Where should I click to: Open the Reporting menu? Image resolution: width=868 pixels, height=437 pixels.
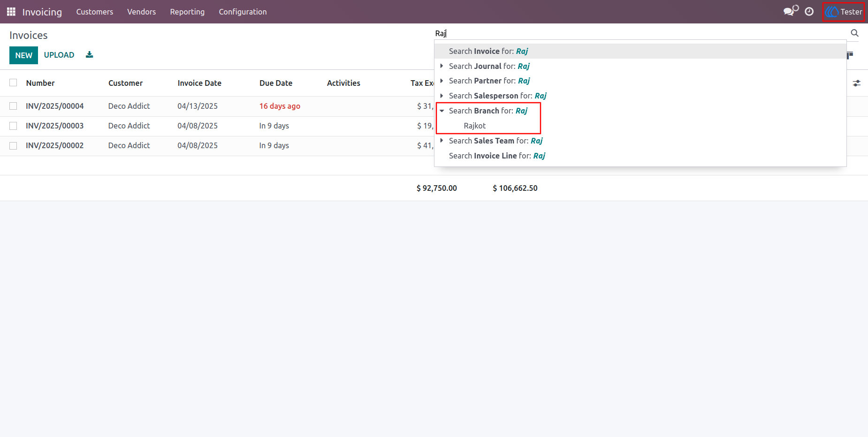coord(187,12)
